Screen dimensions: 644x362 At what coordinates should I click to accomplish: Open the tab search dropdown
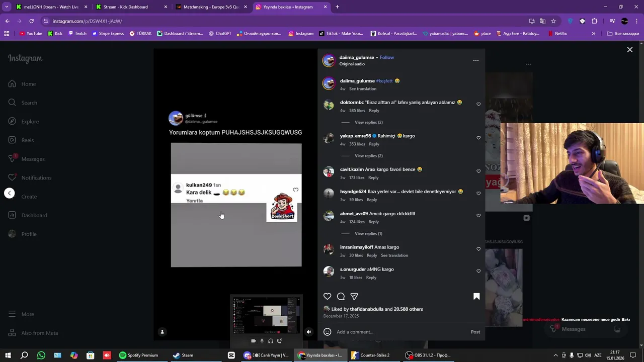click(x=7, y=7)
